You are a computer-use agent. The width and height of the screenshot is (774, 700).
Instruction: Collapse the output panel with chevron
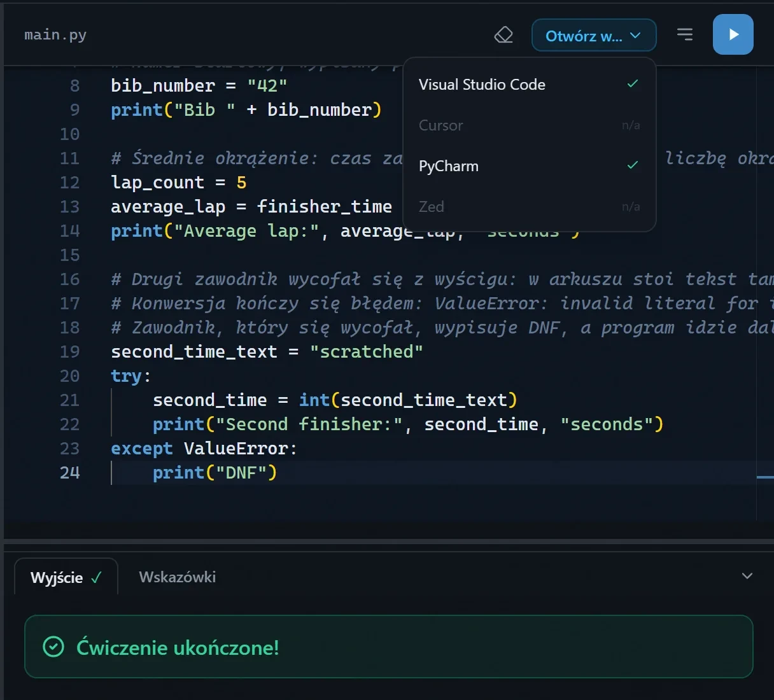tap(747, 576)
